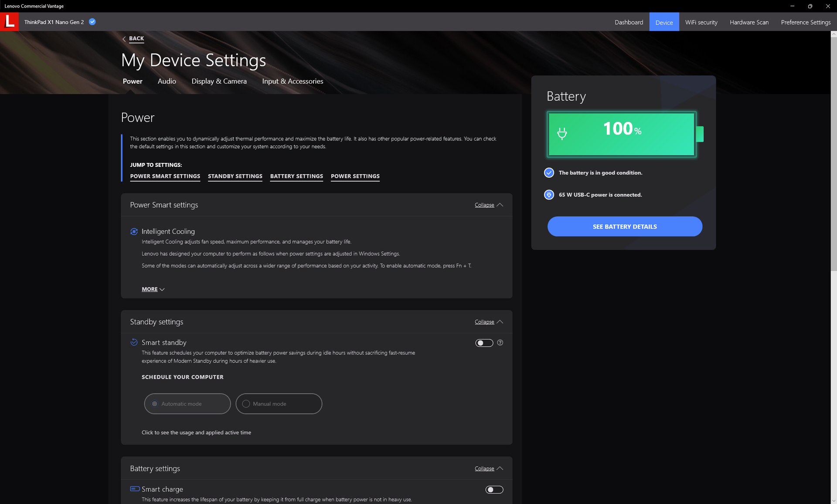The height and width of the screenshot is (504, 837).
Task: Turn on the Smart charge switch
Action: tap(494, 490)
